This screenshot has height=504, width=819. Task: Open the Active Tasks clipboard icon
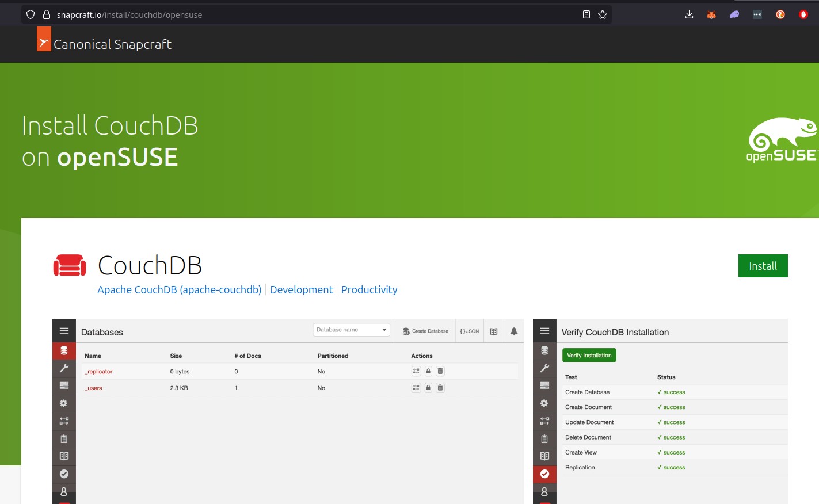[x=64, y=438]
